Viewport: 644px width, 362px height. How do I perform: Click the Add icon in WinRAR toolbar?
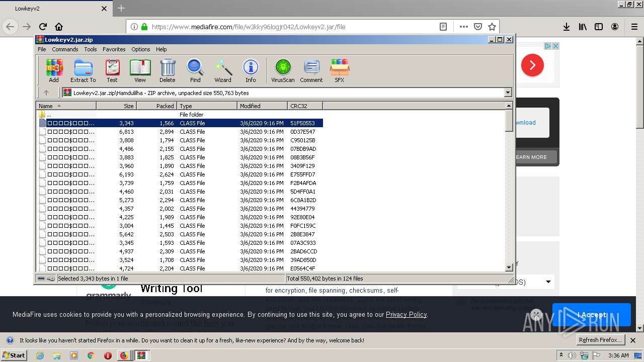54,70
